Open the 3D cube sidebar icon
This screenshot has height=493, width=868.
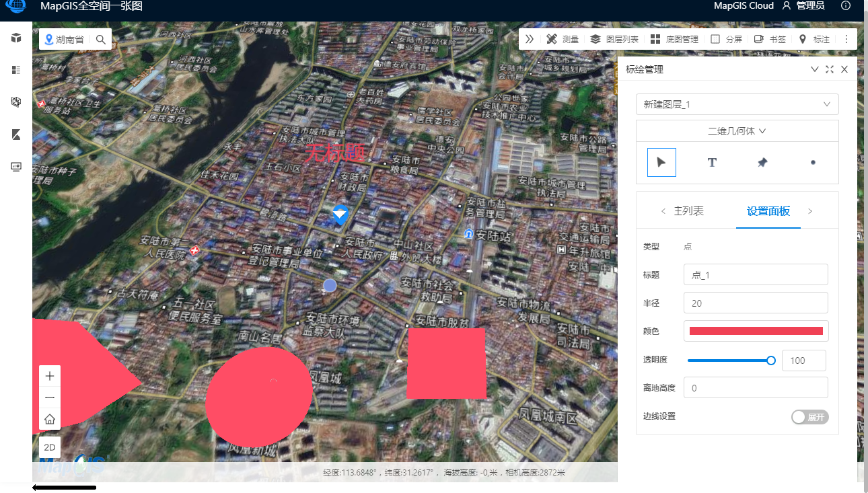coord(16,38)
